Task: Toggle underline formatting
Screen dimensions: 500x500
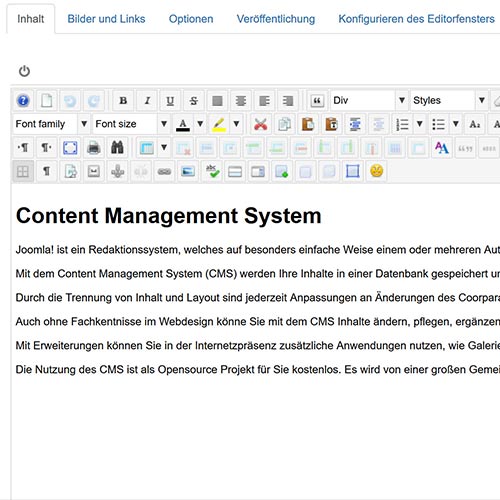Action: (x=170, y=100)
